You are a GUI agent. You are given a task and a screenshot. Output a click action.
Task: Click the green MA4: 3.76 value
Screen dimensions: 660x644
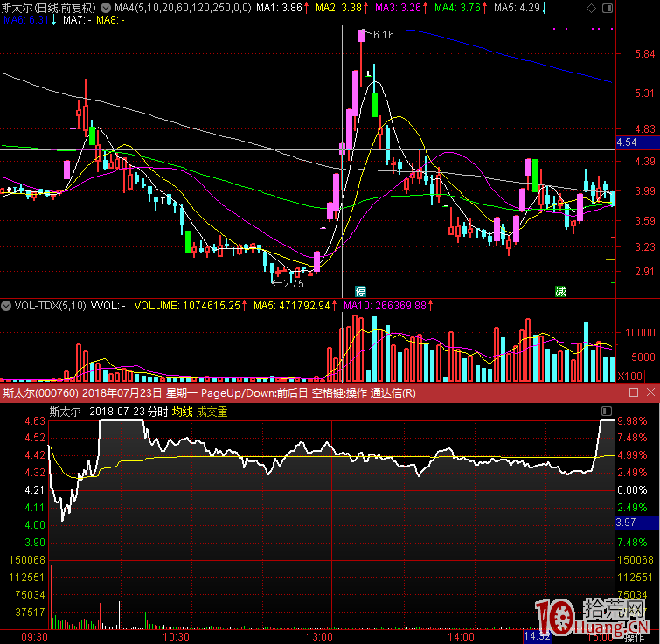[457, 8]
